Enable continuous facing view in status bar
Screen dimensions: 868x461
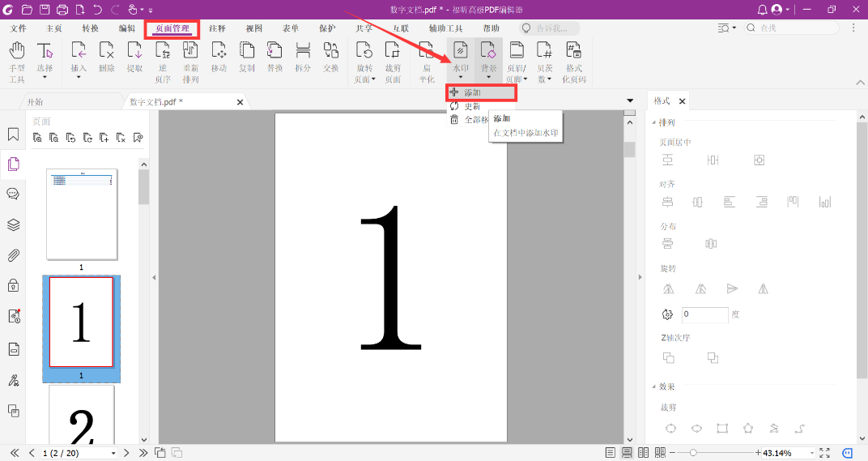click(x=660, y=453)
